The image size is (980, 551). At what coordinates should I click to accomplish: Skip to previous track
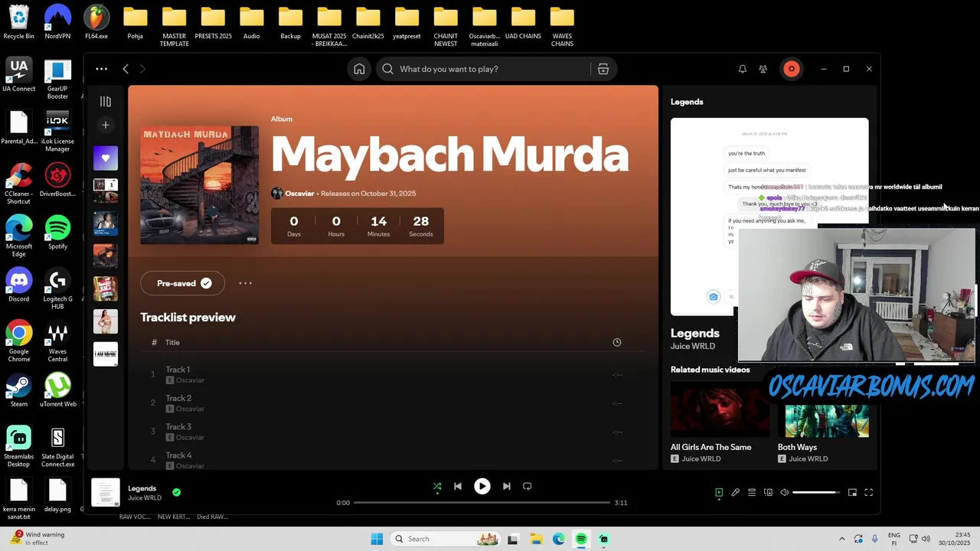click(x=458, y=486)
